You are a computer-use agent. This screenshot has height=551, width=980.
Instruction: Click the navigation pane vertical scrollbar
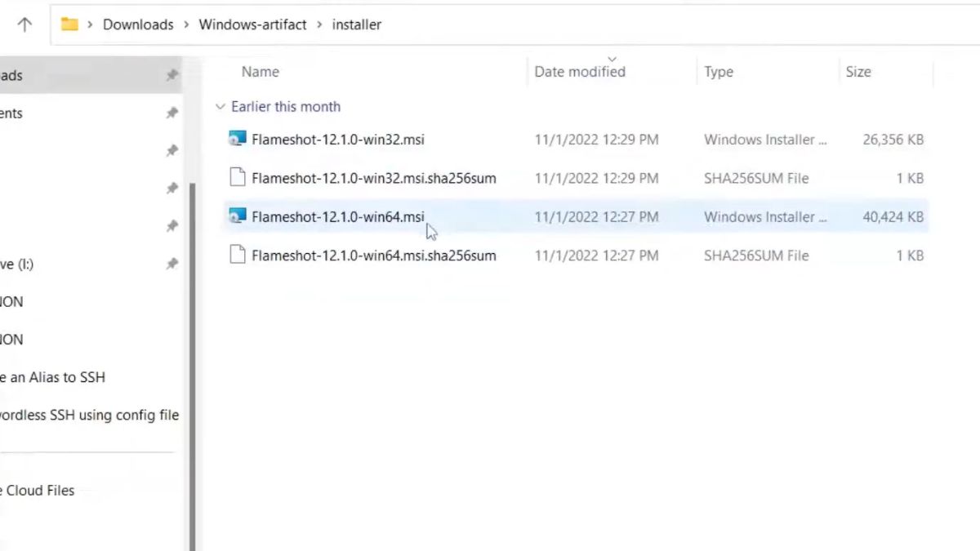point(193,366)
